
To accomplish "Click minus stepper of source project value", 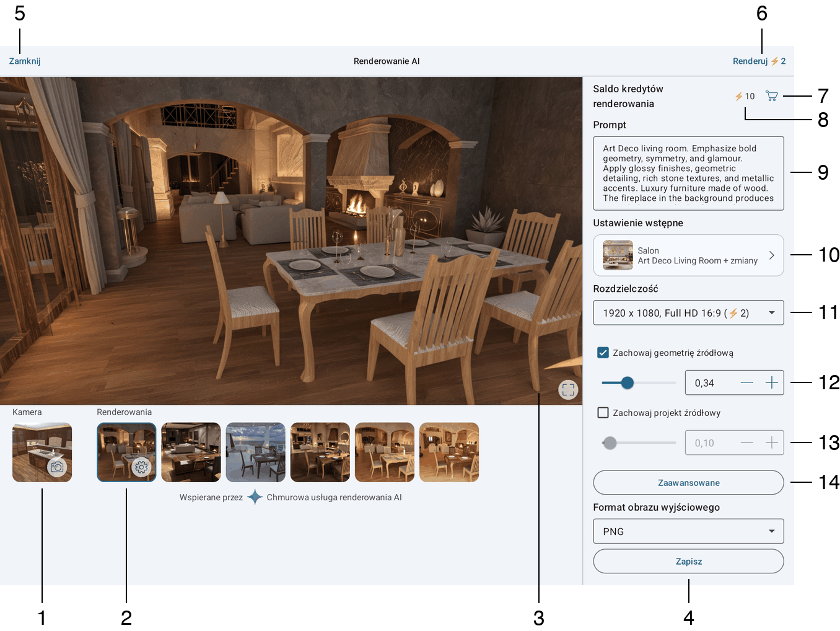I will point(747,443).
